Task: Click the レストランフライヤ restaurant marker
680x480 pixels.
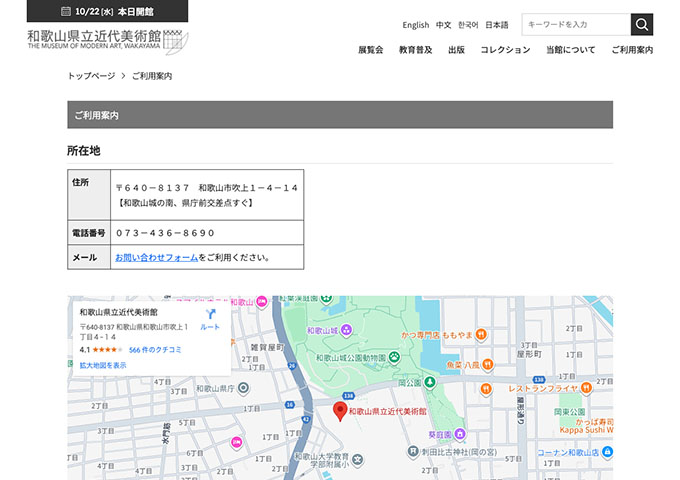Action: coord(586,388)
